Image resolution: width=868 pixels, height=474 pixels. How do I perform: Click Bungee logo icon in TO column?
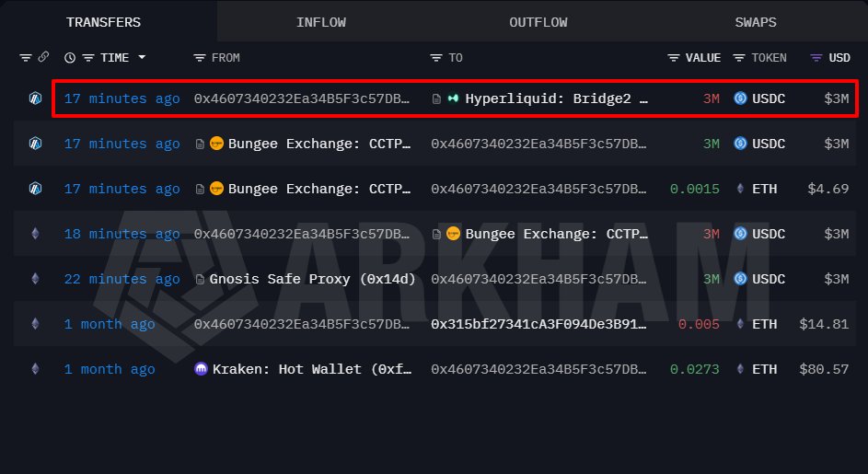tap(454, 234)
